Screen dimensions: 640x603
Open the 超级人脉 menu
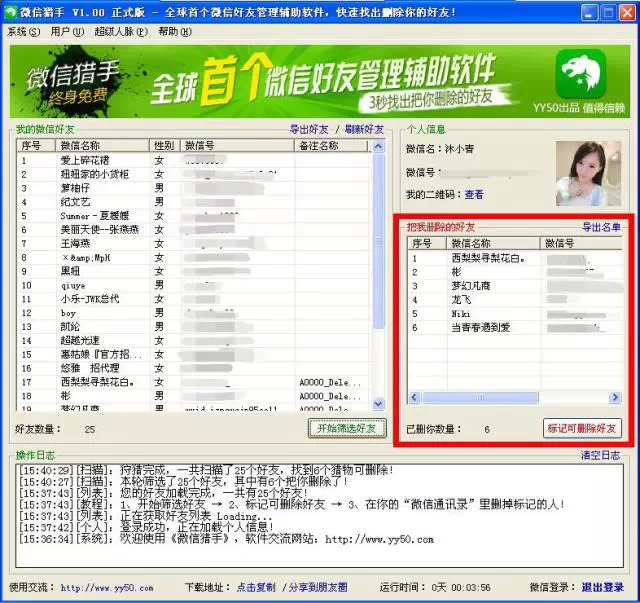119,32
